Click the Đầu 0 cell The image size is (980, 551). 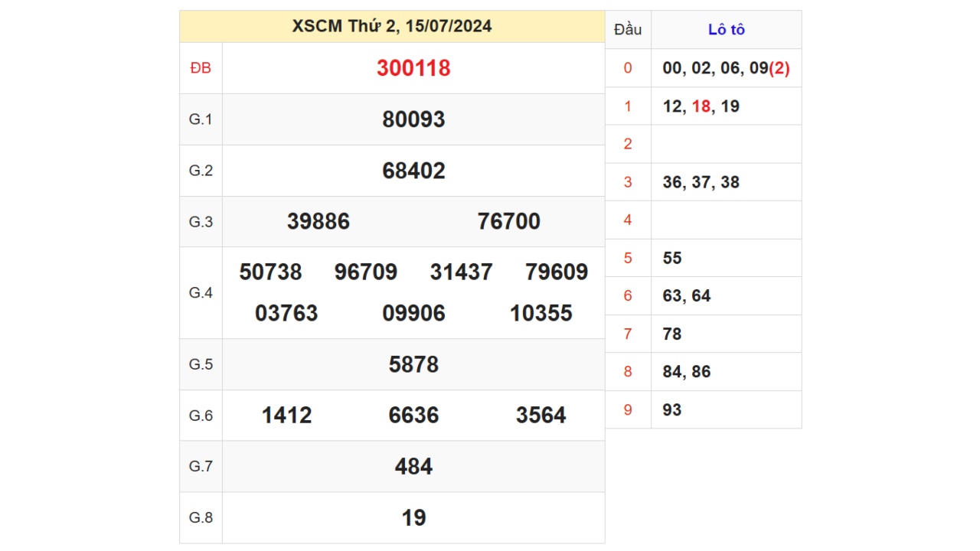[x=628, y=68]
